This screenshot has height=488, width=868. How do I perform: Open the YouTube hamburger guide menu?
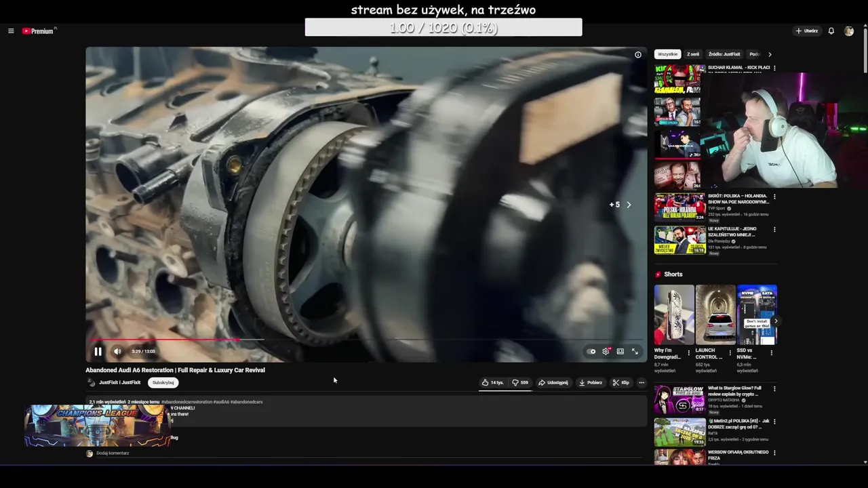tap(11, 31)
